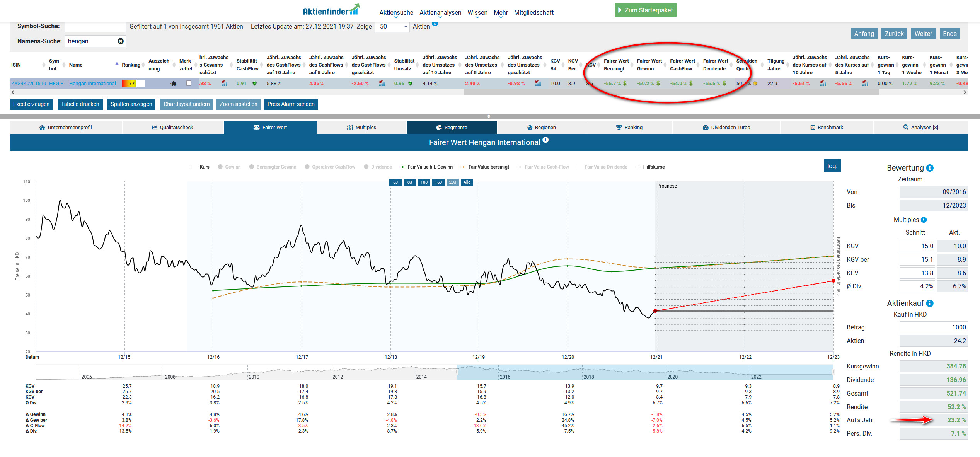Screen dimensions: 980x457
Task: Click the left handle of range navigator
Action: coord(457,372)
